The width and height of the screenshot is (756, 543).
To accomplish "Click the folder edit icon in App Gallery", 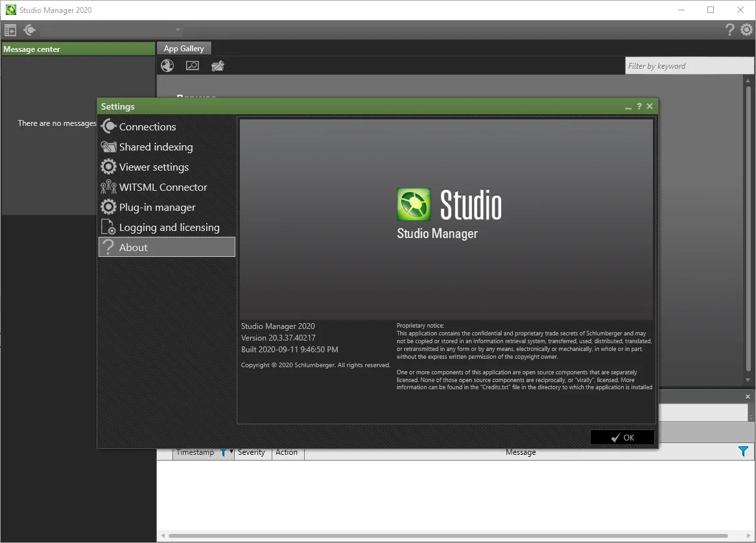I will (218, 66).
